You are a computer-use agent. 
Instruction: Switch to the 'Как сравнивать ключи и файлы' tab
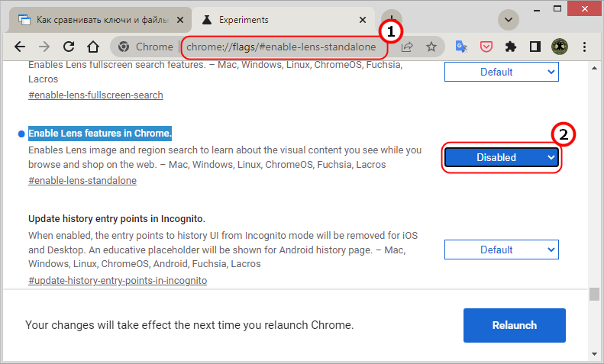100,20
